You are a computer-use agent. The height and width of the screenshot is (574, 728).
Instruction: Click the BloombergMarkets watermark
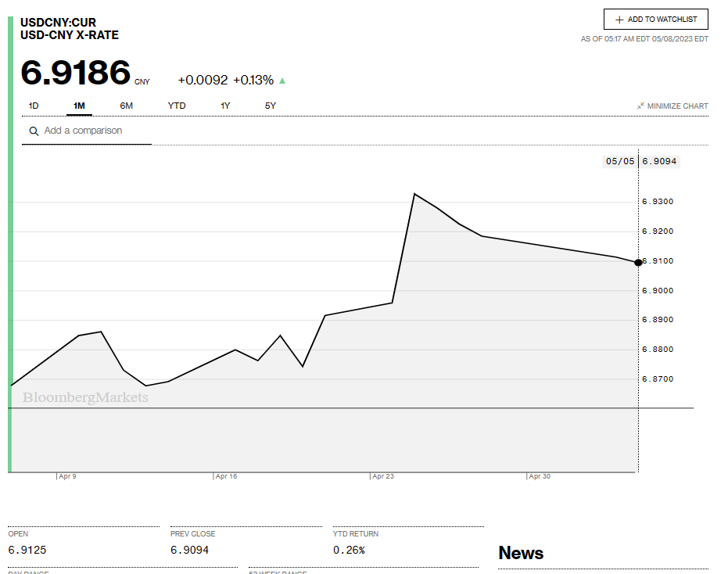coord(85,398)
